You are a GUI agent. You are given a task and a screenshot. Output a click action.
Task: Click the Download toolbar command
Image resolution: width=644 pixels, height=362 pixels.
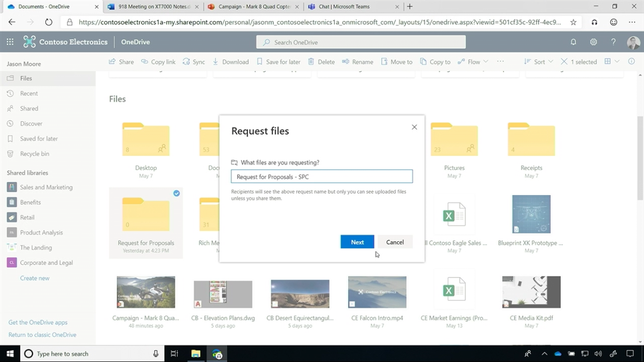pos(231,62)
